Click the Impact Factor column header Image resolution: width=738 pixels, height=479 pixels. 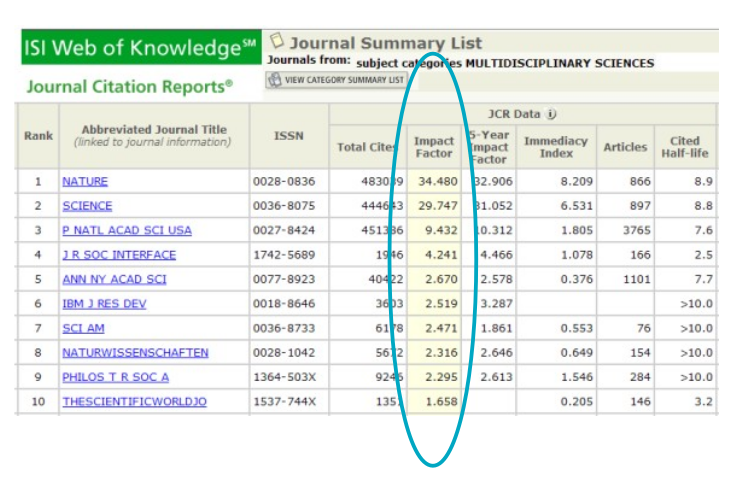point(434,147)
